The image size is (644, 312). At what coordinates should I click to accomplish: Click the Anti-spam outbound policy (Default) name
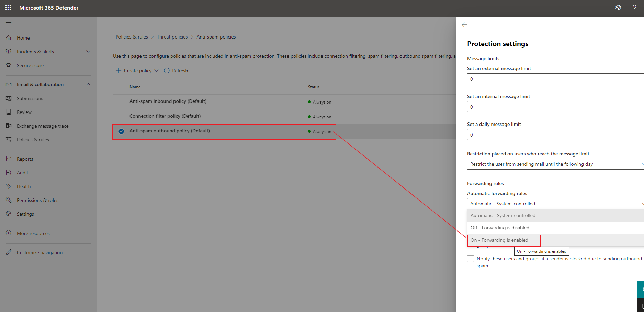[x=170, y=131]
